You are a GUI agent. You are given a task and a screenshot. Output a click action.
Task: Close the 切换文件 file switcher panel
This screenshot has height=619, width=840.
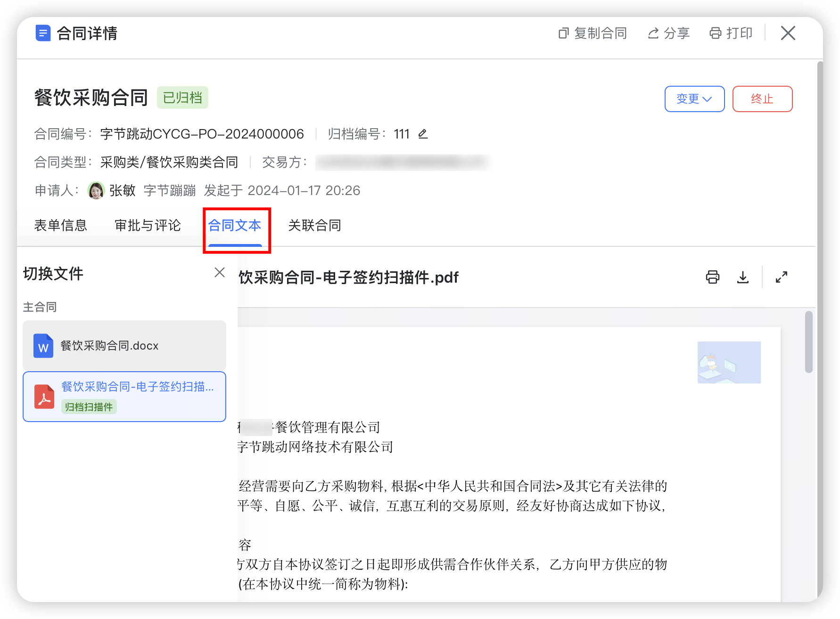(220, 272)
